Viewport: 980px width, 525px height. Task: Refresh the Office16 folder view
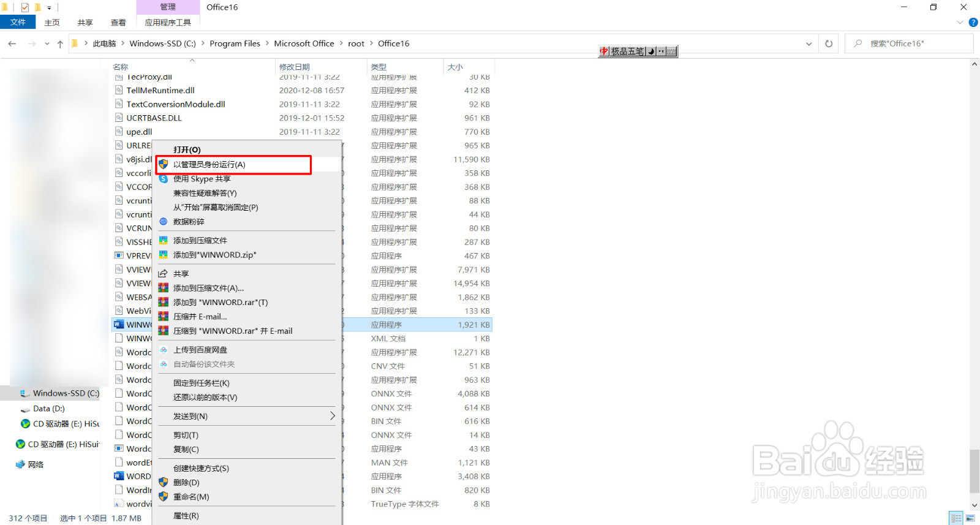pyautogui.click(x=829, y=43)
